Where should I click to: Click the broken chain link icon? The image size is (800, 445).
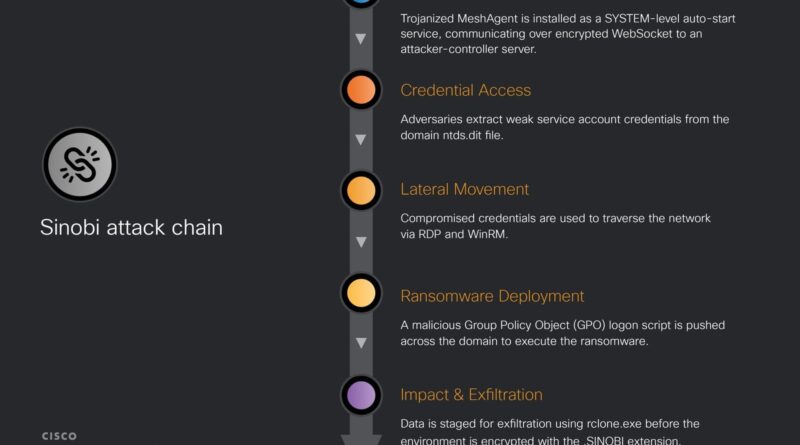[80, 164]
